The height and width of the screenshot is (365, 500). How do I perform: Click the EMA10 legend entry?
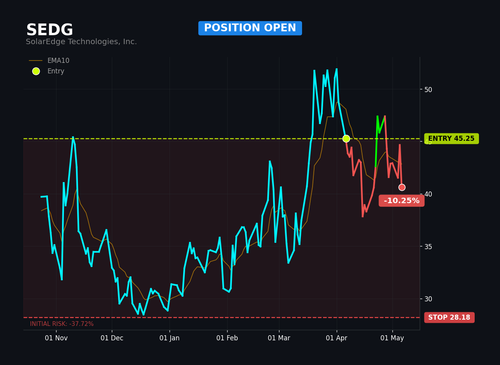pos(49,61)
